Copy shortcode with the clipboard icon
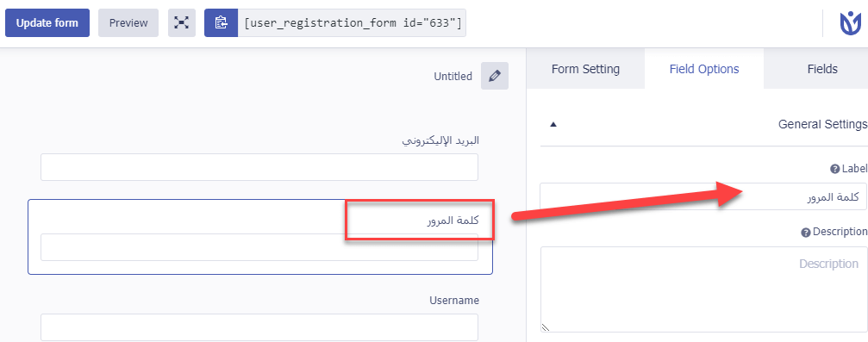Screen dimensions: 868x342 pyautogui.click(x=221, y=22)
